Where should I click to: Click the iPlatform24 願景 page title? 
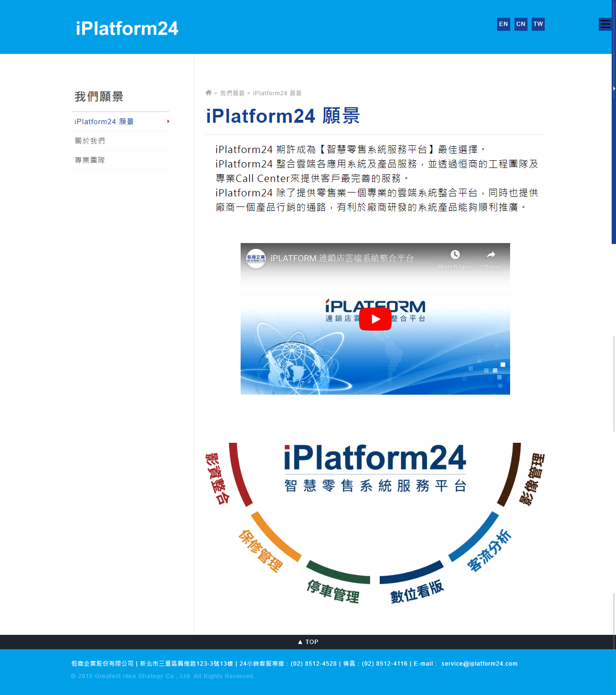coord(283,116)
